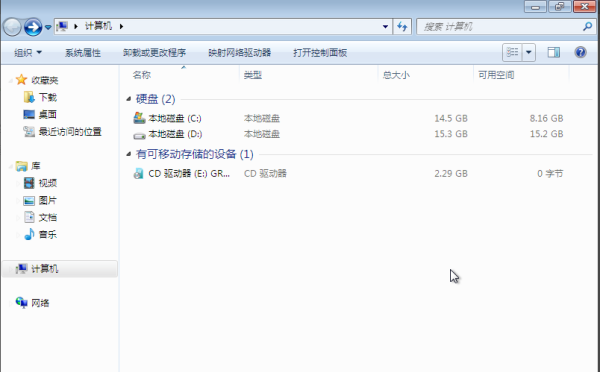Viewport: 600px width, 372px height.
Task: Go forward with the blue Forward arrow
Action: 33,27
